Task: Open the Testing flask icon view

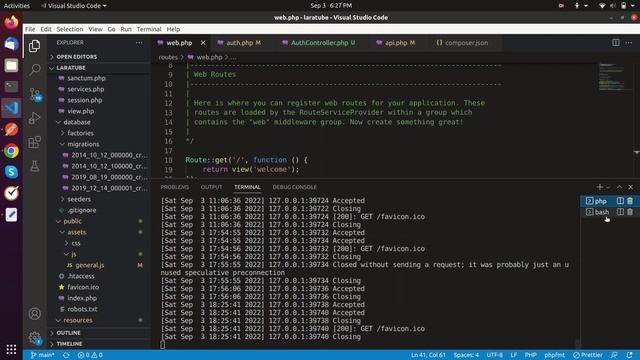Action: (35, 166)
